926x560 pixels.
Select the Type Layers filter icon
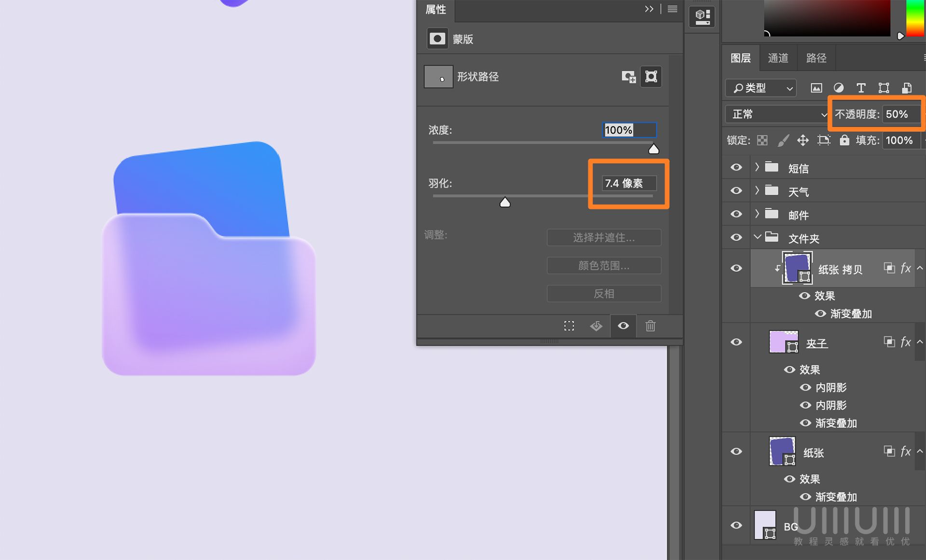pyautogui.click(x=861, y=88)
